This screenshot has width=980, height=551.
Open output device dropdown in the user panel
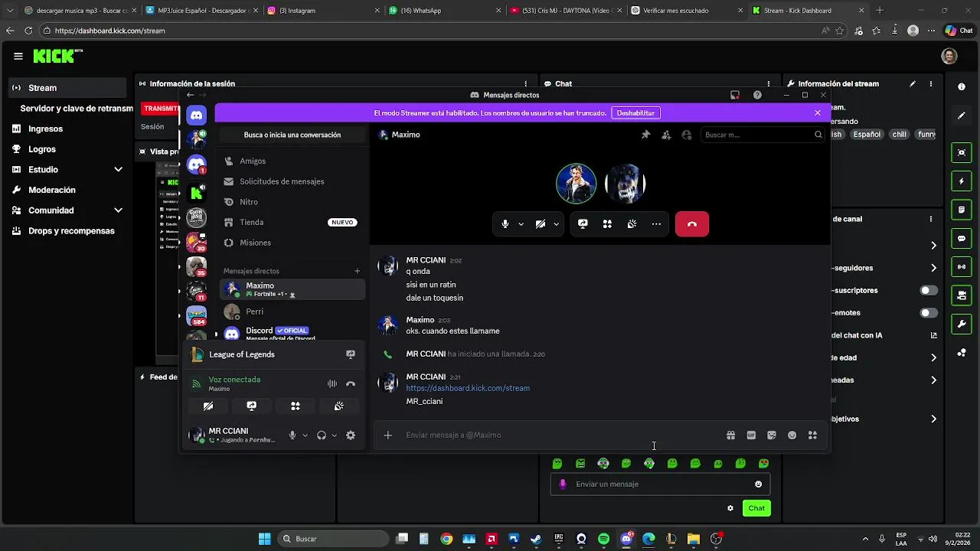coord(334,435)
